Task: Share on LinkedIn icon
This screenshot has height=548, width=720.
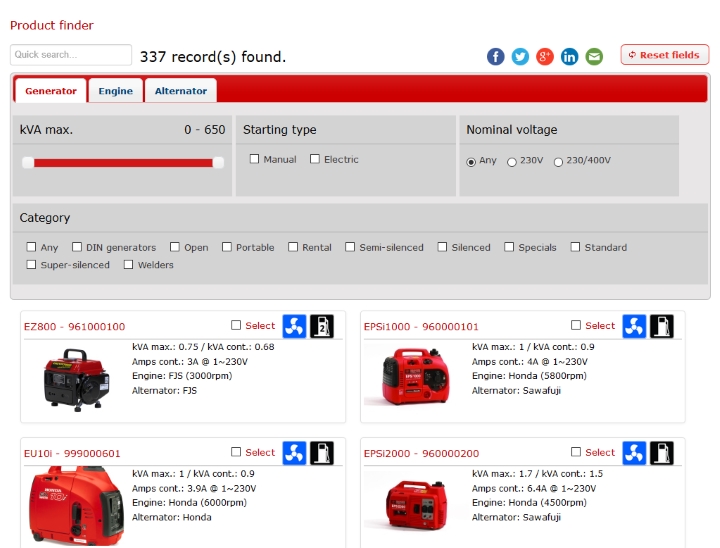Action: pyautogui.click(x=569, y=56)
